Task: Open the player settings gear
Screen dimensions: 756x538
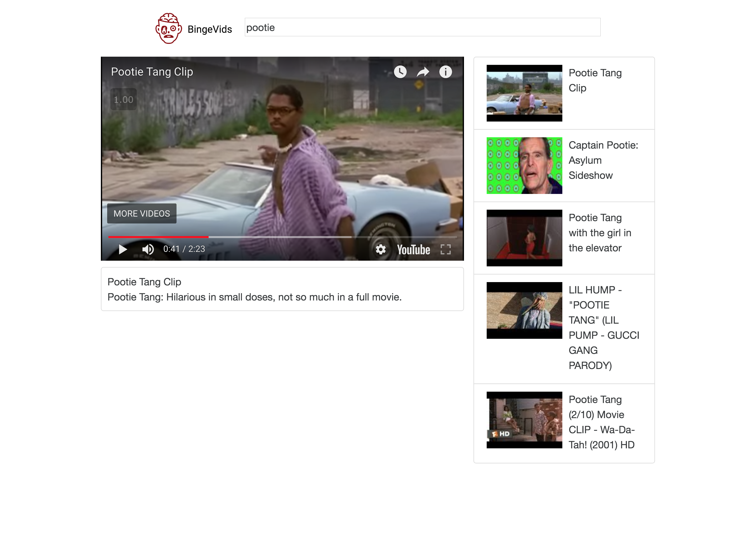Action: tap(381, 249)
